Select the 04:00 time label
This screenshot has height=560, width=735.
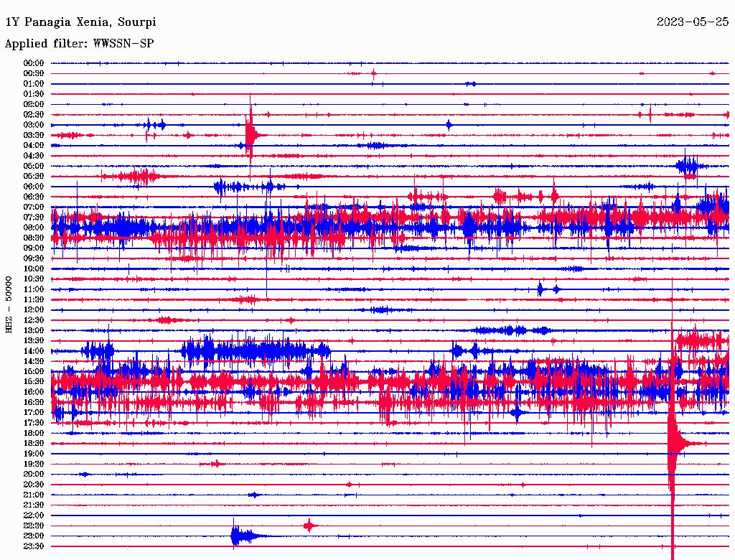click(x=34, y=146)
